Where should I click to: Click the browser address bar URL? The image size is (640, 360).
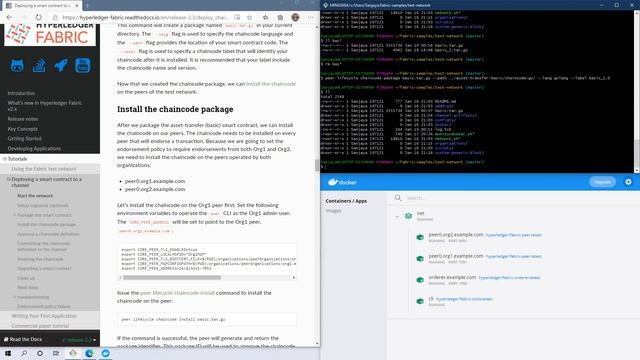145,18
